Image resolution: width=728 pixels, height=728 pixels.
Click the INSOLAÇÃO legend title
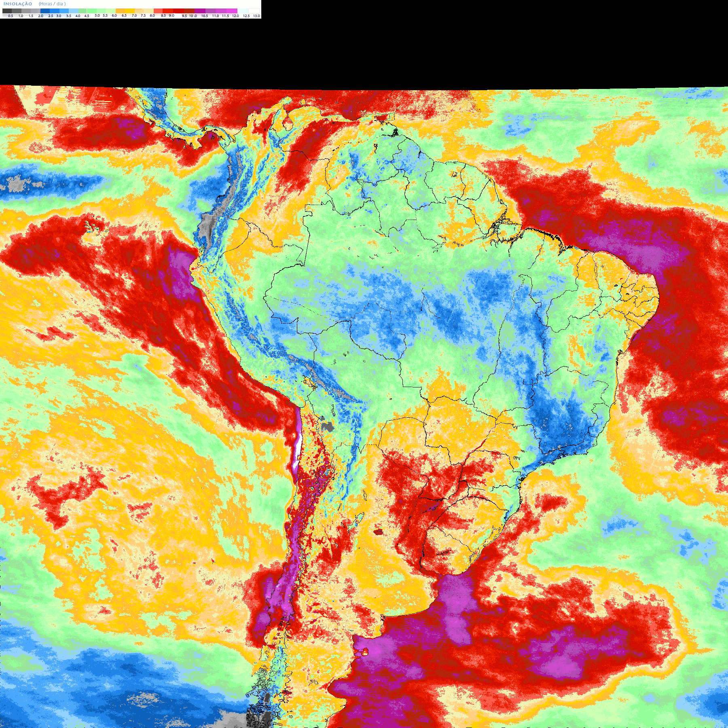18,4
